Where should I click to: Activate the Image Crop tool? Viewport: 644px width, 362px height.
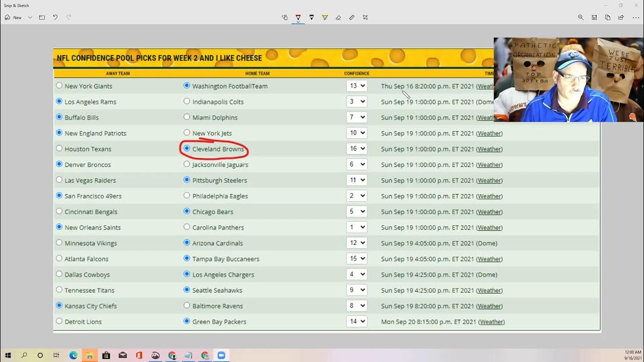pos(365,18)
